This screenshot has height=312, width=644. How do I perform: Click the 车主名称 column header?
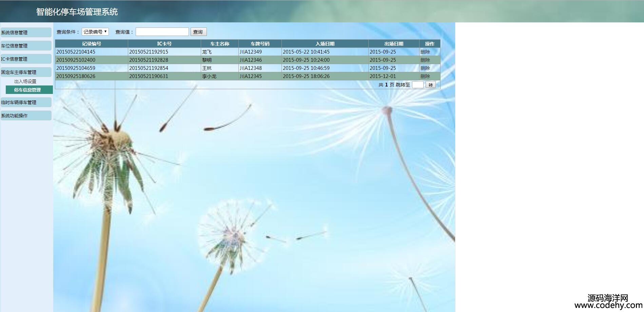220,44
